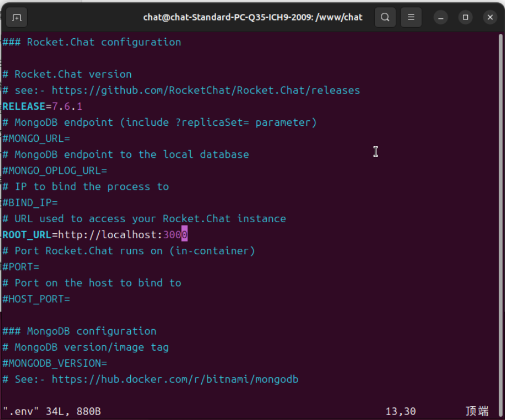Viewport: 505px width, 420px height.
Task: Click the #PORT= line
Action: click(21, 267)
